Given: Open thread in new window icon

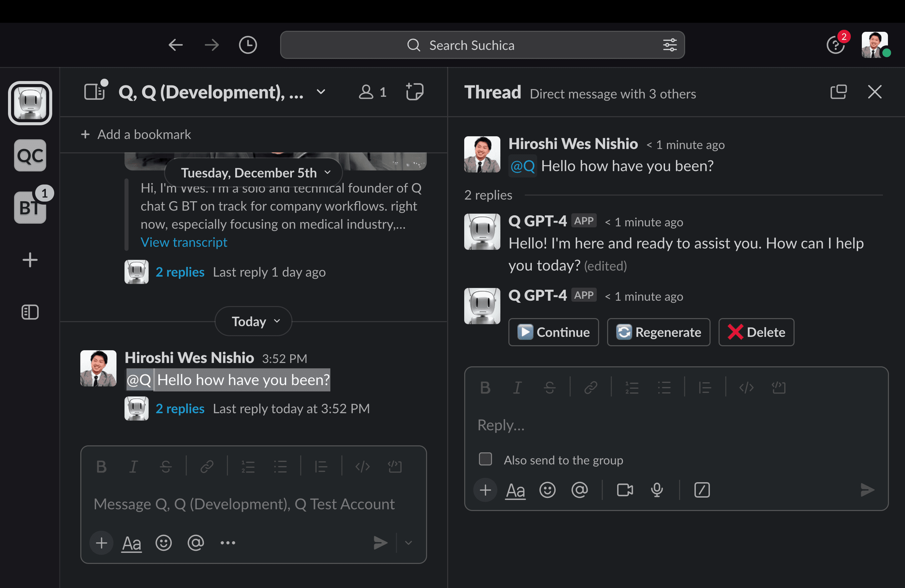Looking at the screenshot, I should click(x=838, y=92).
